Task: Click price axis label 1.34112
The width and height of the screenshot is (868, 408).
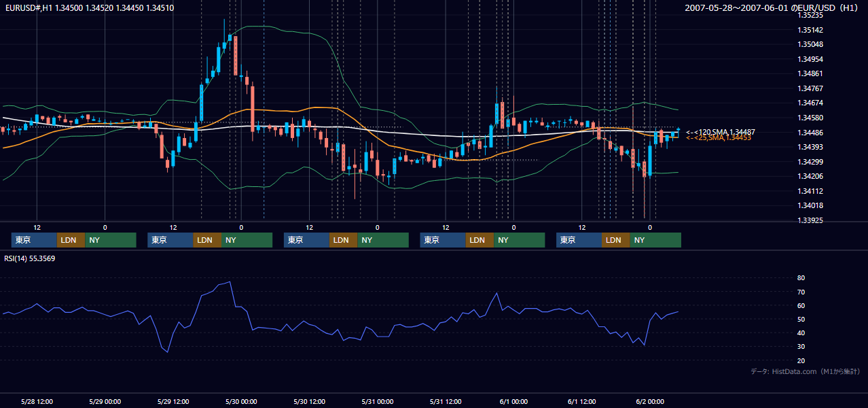Action: 810,191
